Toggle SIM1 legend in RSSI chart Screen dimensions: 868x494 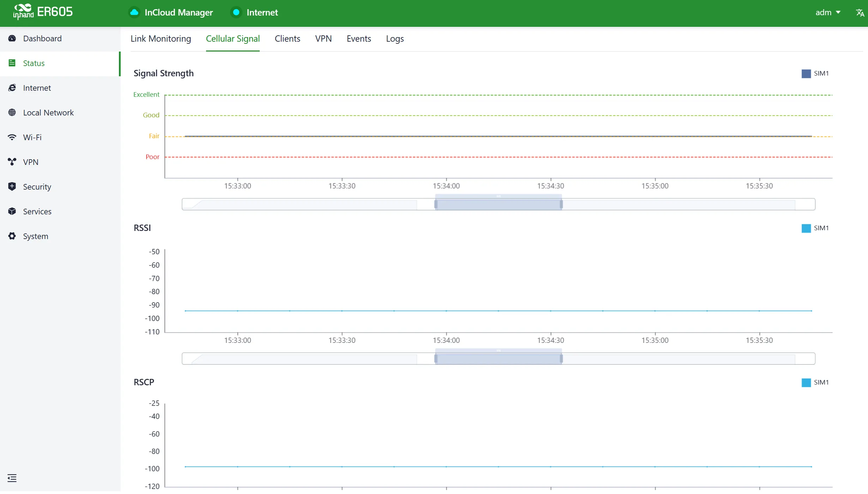click(x=815, y=228)
